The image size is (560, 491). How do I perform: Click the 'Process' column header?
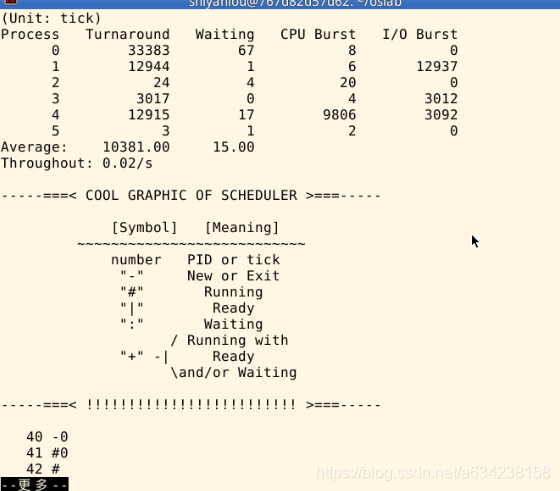tap(30, 34)
